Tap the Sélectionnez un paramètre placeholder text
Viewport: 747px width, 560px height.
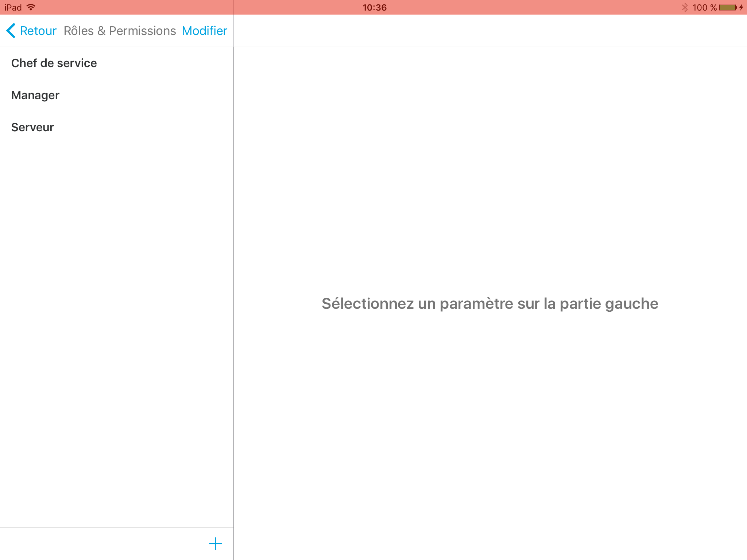[x=490, y=303]
